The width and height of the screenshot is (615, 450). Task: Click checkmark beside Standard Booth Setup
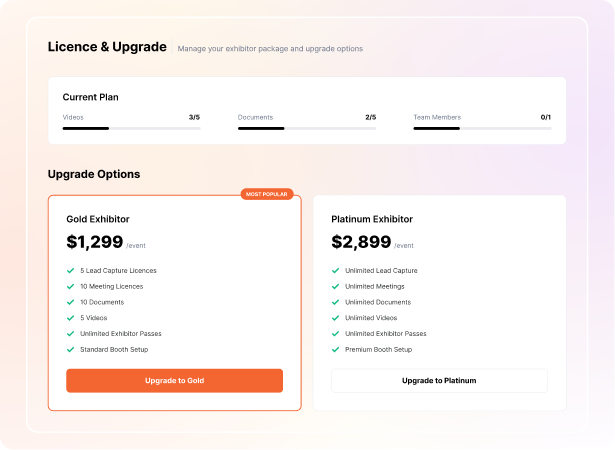pyautogui.click(x=71, y=350)
